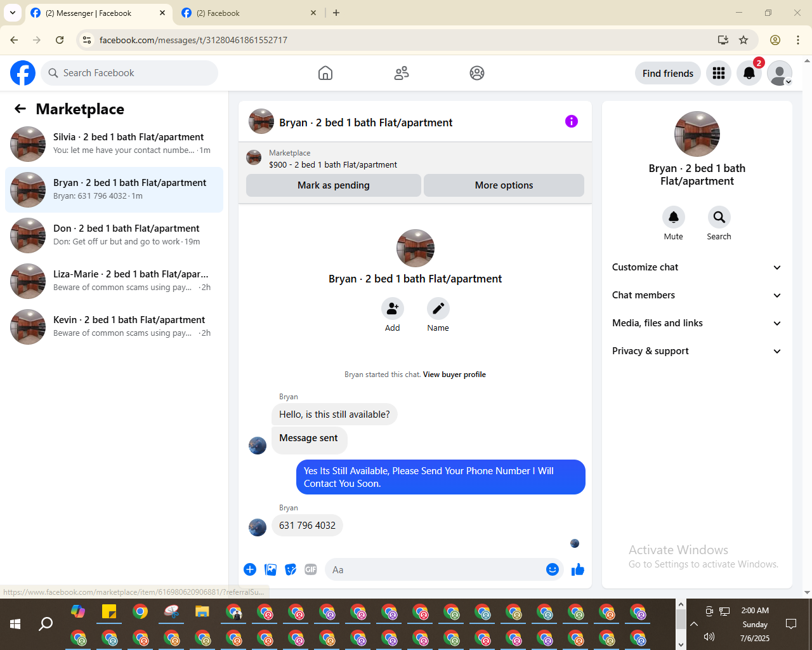Go back with the Marketplace arrow
This screenshot has height=650, width=812.
(x=20, y=109)
